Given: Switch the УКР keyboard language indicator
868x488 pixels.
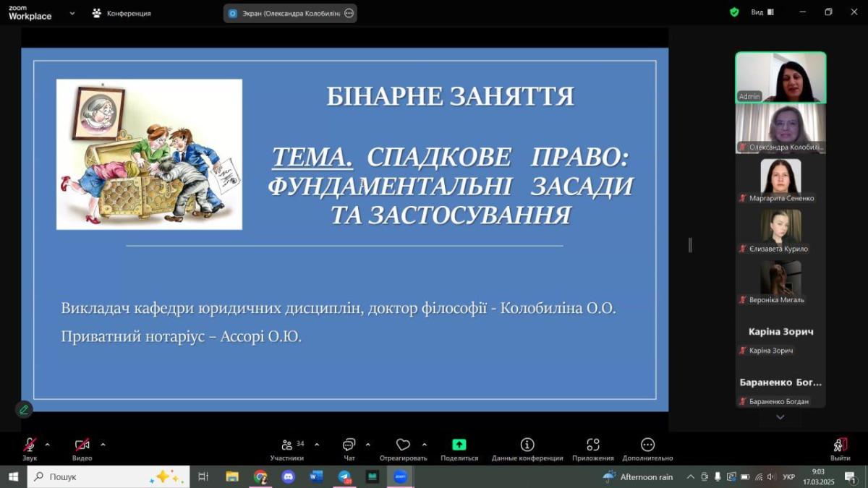Looking at the screenshot, I should click(789, 476).
